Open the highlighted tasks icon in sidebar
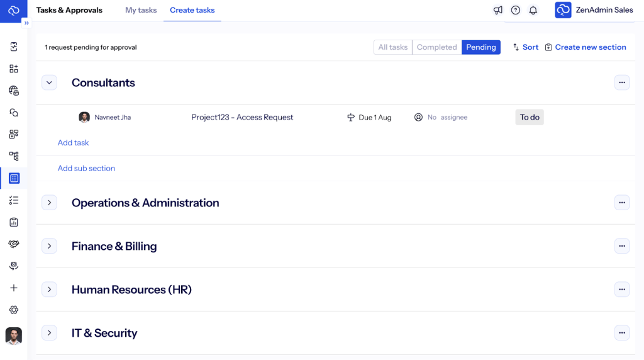 (14, 178)
